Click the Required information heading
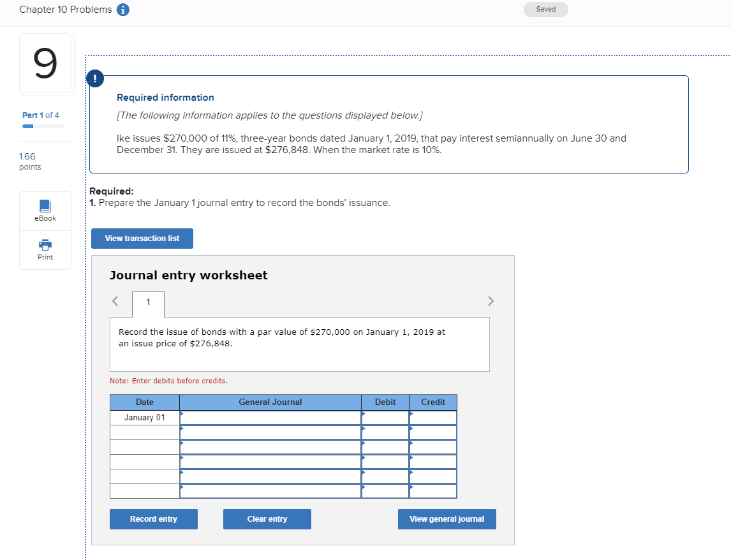This screenshot has width=731, height=560. click(x=165, y=98)
